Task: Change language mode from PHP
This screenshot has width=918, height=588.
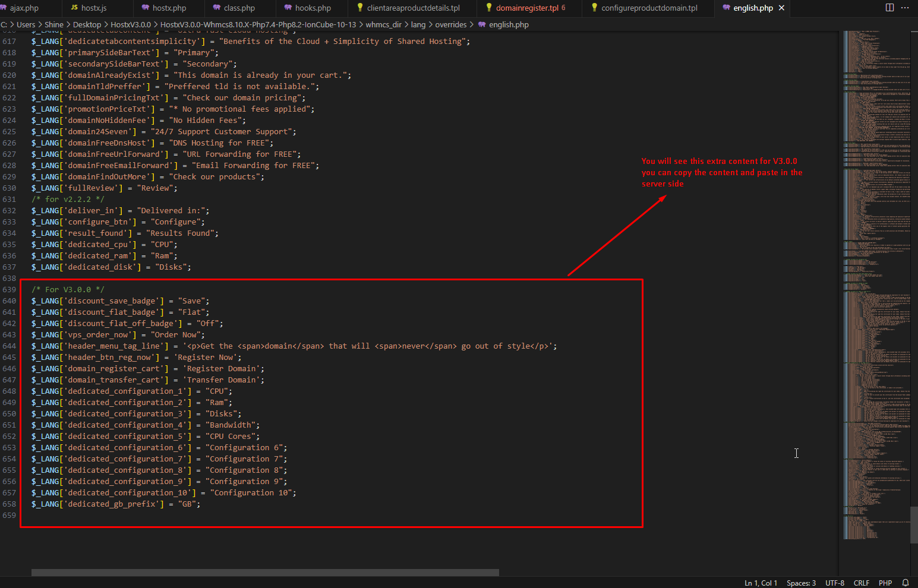Action: pyautogui.click(x=885, y=583)
